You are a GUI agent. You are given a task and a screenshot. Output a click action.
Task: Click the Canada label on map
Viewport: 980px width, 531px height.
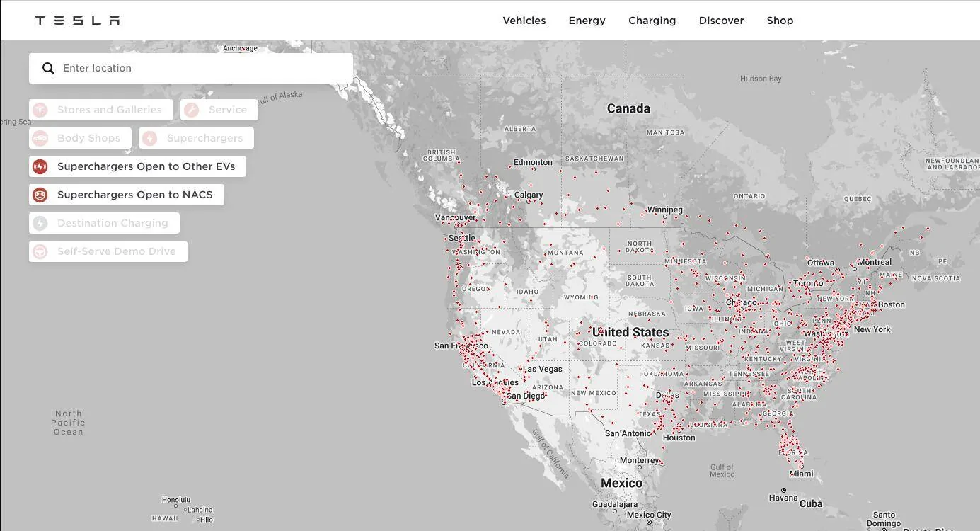[628, 108]
